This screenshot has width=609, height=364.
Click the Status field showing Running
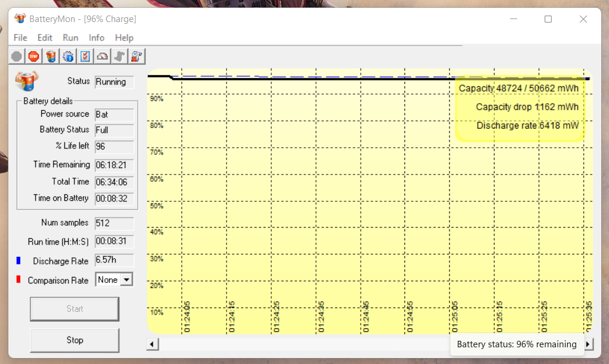point(114,82)
